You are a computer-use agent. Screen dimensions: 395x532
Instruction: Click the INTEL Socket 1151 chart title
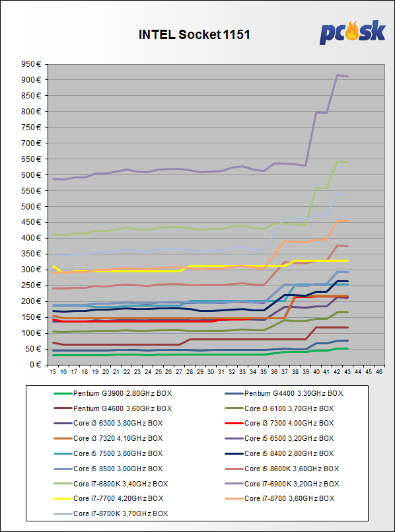194,35
